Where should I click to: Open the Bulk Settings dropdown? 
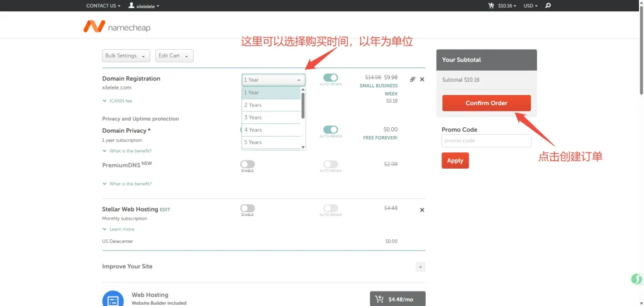point(126,55)
